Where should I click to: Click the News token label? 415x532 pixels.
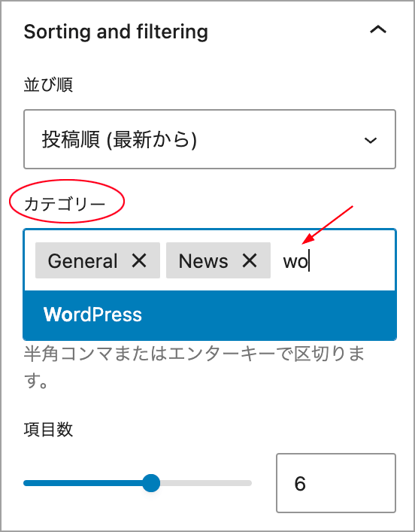point(204,261)
